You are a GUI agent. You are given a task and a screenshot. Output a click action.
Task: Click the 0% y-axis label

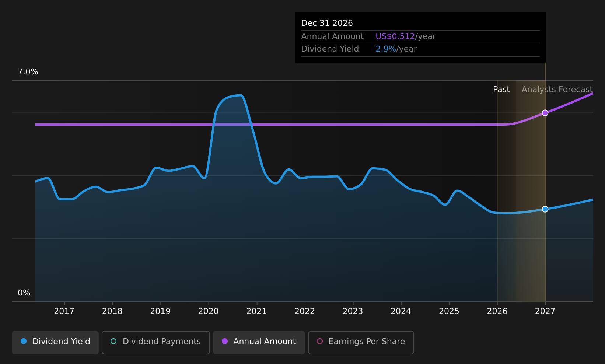pos(24,293)
